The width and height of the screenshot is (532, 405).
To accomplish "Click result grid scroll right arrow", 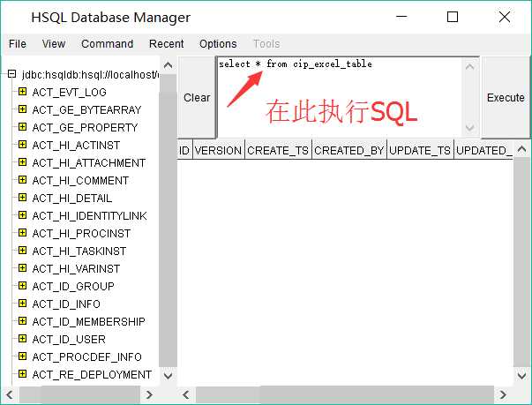I will [x=503, y=394].
